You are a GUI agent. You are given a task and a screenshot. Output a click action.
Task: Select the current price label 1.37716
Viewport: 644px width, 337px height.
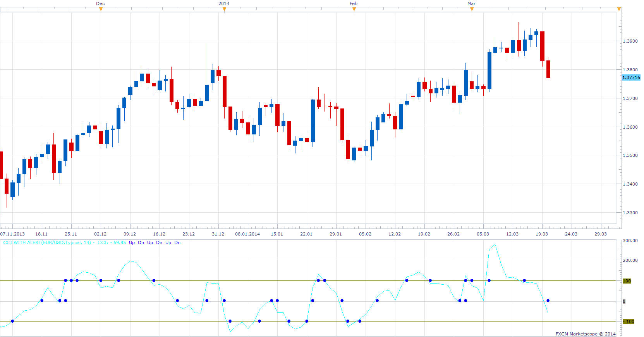click(631, 77)
